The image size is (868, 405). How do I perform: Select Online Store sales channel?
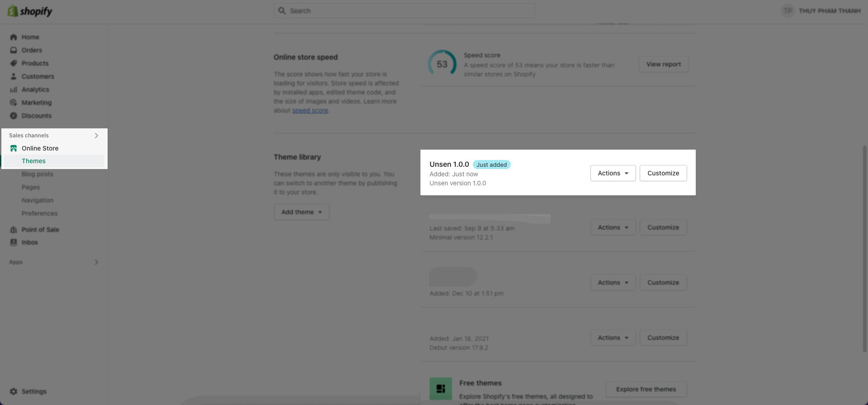pos(40,148)
